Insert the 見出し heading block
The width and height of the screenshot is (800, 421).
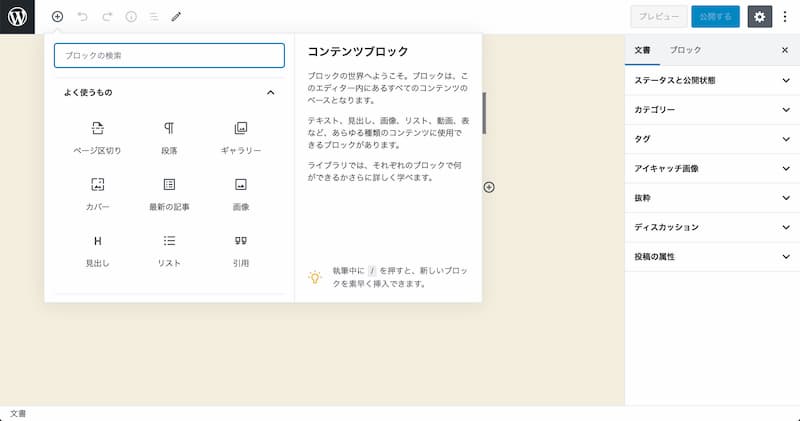[x=97, y=251]
